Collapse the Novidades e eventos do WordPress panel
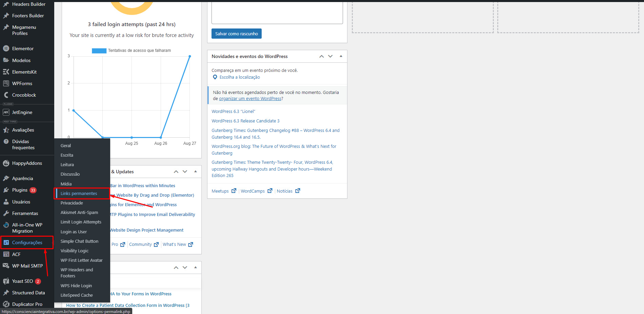This screenshot has width=644, height=314. point(341,56)
